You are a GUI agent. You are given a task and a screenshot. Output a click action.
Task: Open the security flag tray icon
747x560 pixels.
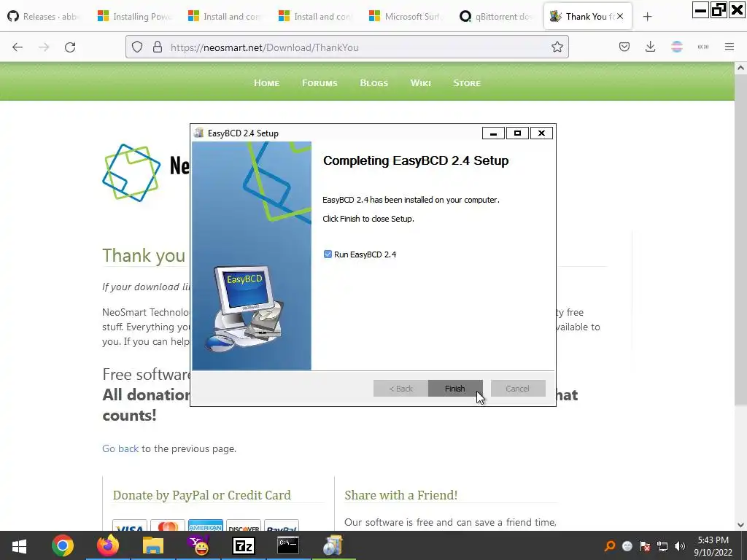click(x=645, y=546)
